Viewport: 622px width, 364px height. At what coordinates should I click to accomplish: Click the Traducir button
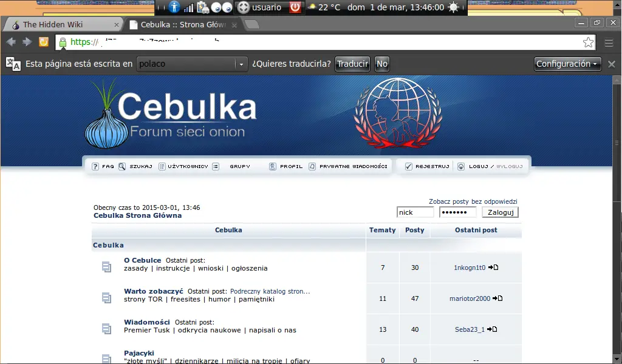pos(353,64)
